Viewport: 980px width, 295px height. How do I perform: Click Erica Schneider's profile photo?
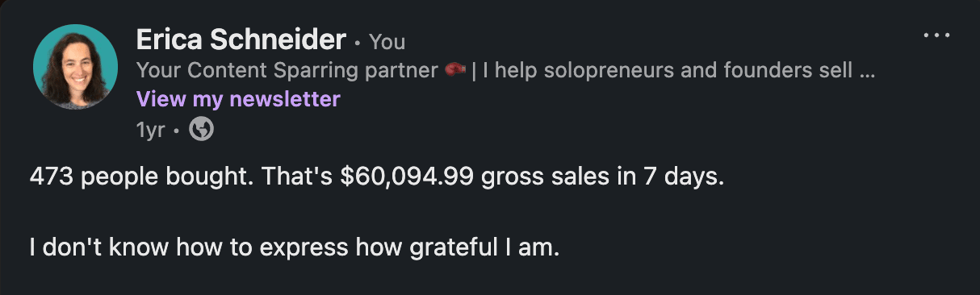pyautogui.click(x=71, y=66)
